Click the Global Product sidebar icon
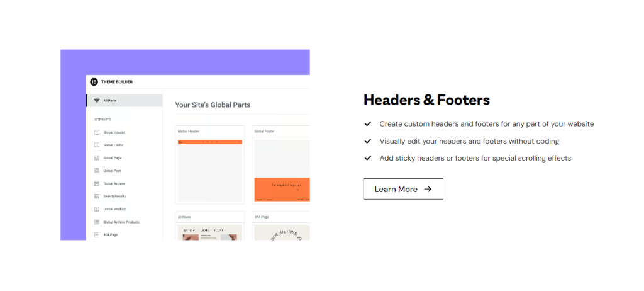 click(x=97, y=209)
